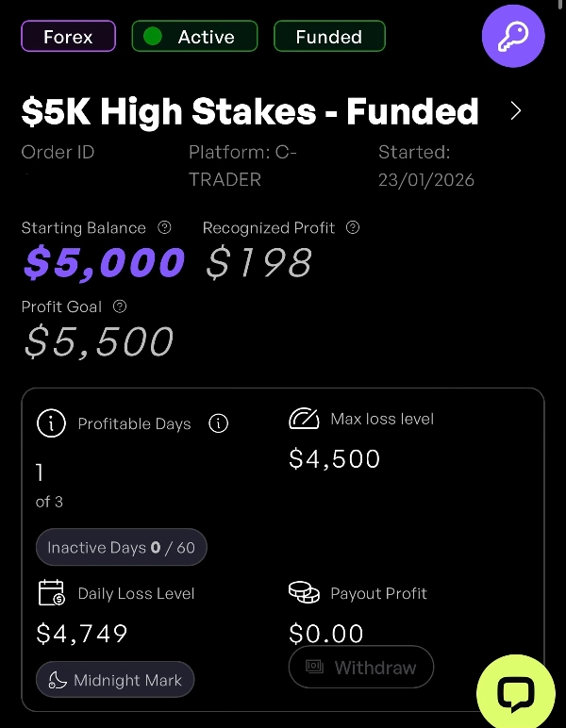This screenshot has height=728, width=566.
Task: Click circled info icon left of Profitable Days
Action: click(x=51, y=423)
